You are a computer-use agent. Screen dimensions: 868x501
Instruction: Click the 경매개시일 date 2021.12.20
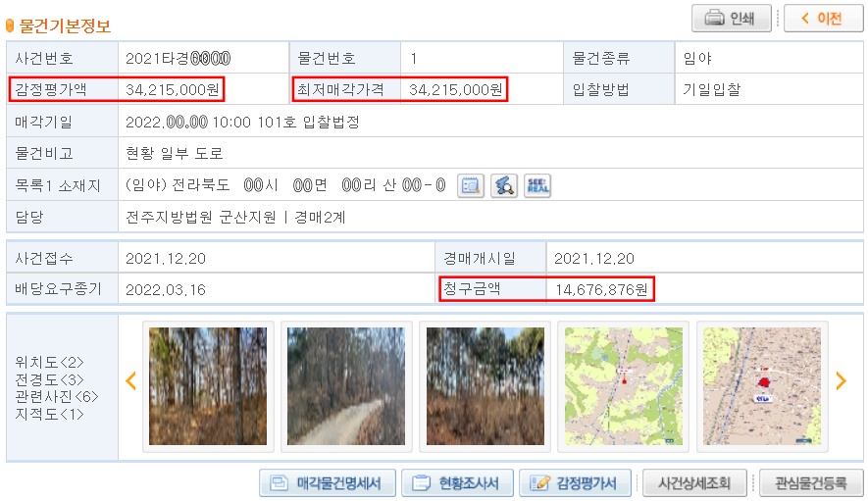pos(594,259)
